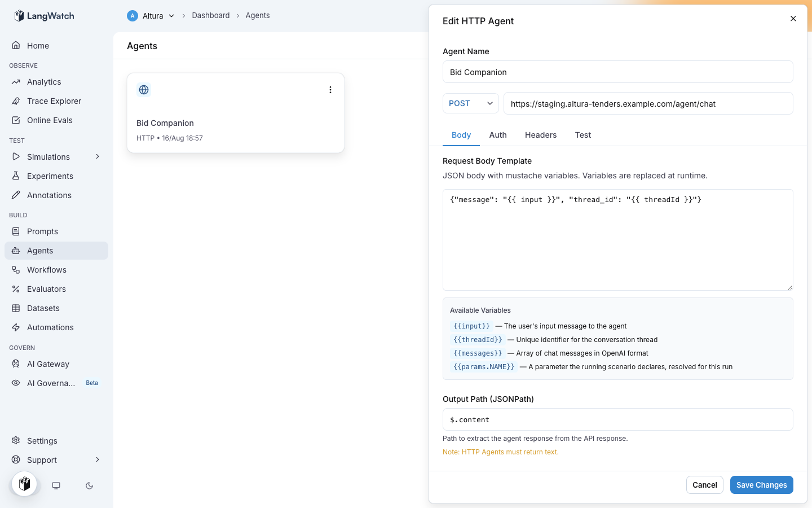812x508 pixels.
Task: Open Settings via its gear icon
Action: click(16, 440)
